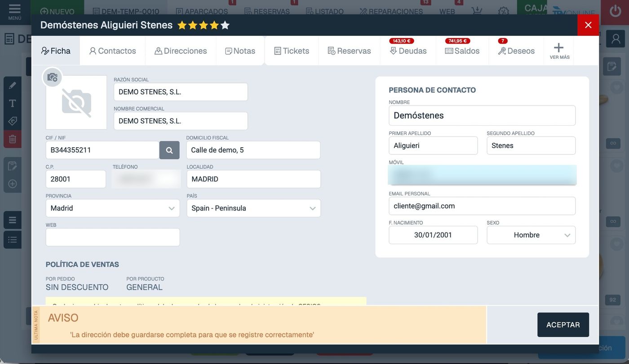Click the camera add-photo icon
The width and height of the screenshot is (629, 364).
[x=53, y=77]
